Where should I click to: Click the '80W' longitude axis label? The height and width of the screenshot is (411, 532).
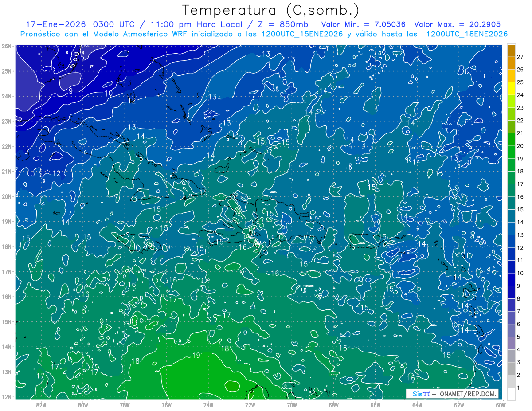click(x=83, y=404)
